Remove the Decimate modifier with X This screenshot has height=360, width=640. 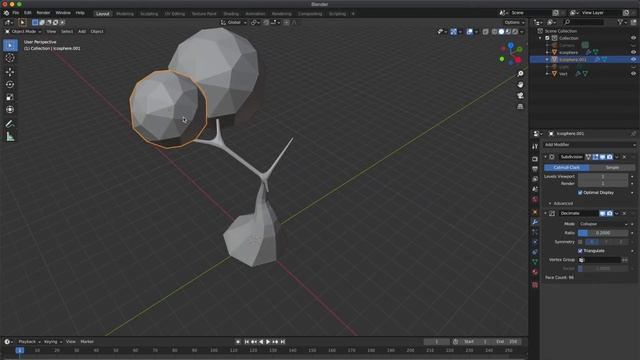pos(624,213)
